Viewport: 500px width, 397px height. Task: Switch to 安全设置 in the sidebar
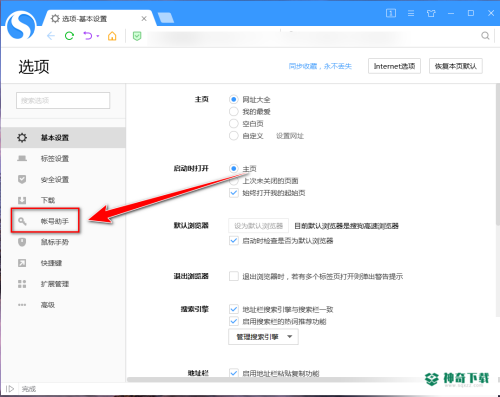(55, 180)
